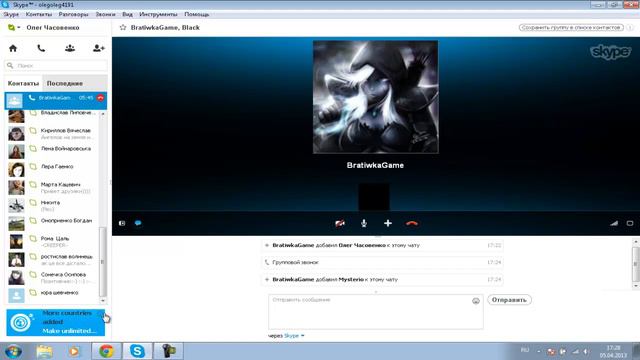Select contact Оноприенко Богдан
The height and width of the screenshot is (360, 640).
point(51,223)
